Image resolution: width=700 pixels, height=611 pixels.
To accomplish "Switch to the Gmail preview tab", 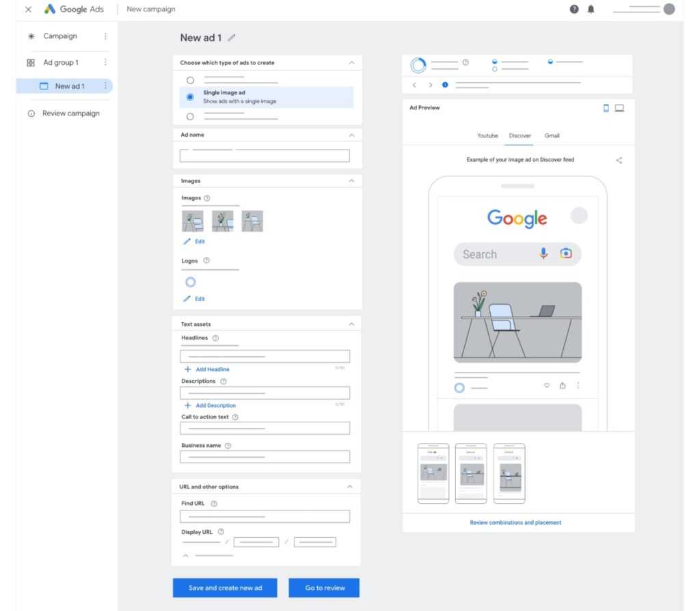I will click(552, 136).
